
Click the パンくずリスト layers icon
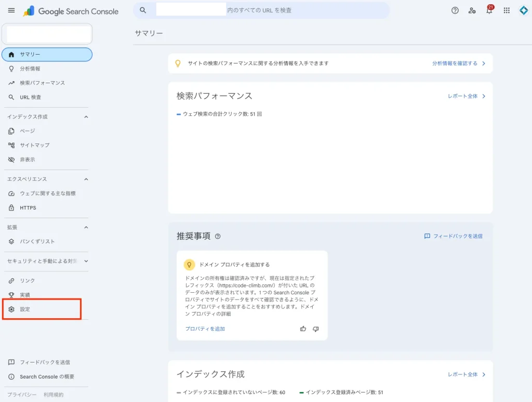(11, 241)
